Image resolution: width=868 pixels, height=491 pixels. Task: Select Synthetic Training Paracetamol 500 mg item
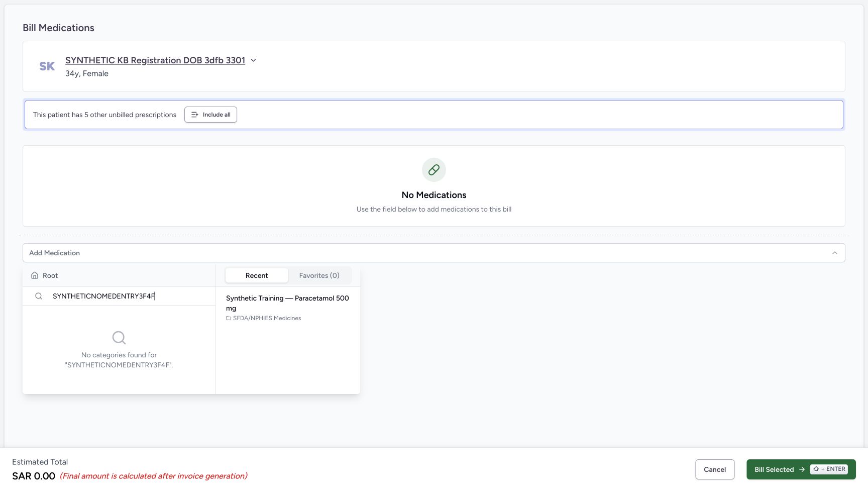tap(288, 308)
